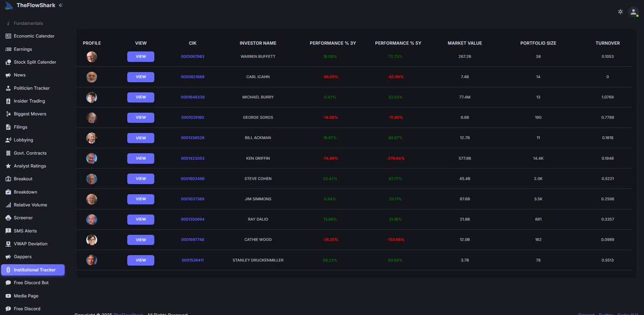644x315 pixels.
Task: Open CIK link 0000921669
Action: tap(193, 77)
